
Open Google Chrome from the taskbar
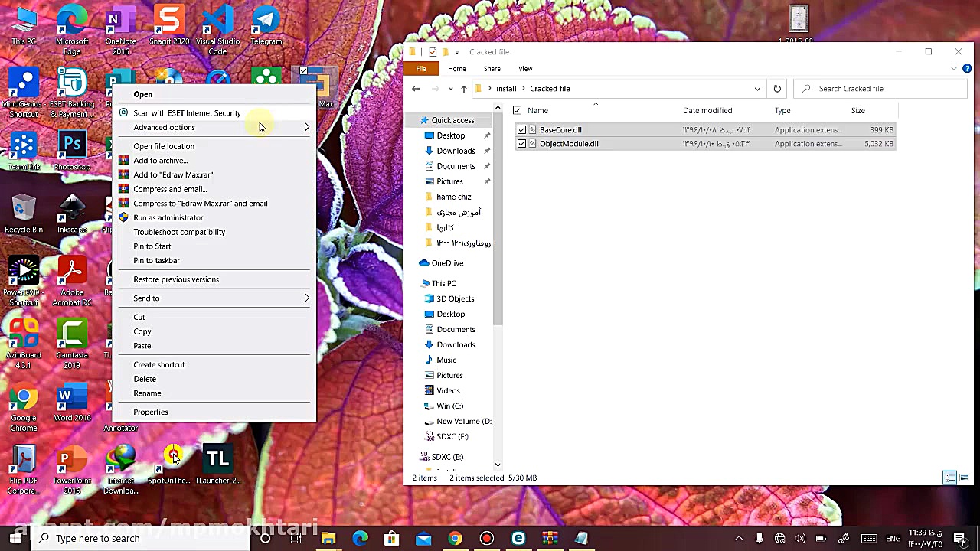[x=455, y=538]
